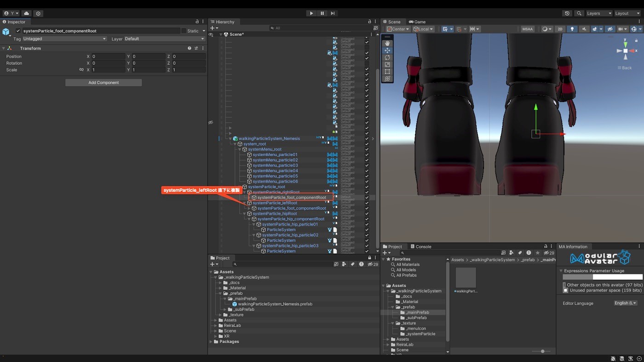Screen dimensions: 644x362
Task: Open the undo history icon
Action: (567, 13)
